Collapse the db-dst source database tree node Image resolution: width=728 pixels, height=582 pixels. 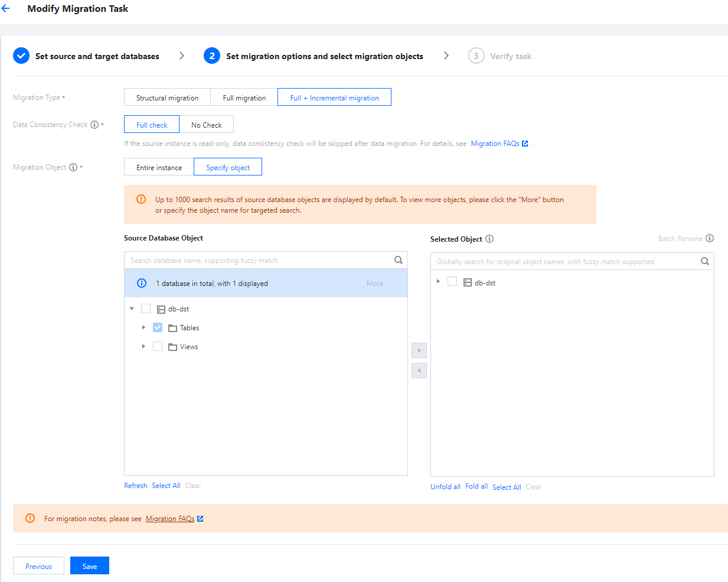click(132, 308)
